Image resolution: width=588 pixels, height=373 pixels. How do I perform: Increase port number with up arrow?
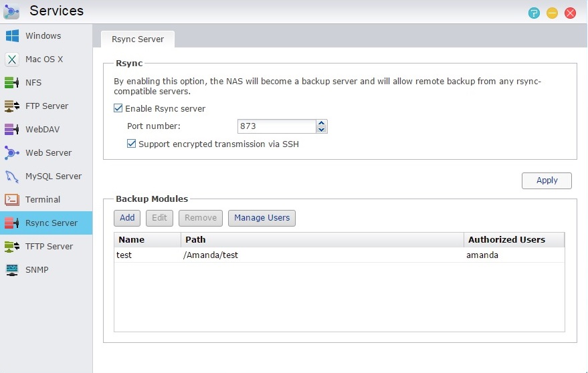click(321, 123)
